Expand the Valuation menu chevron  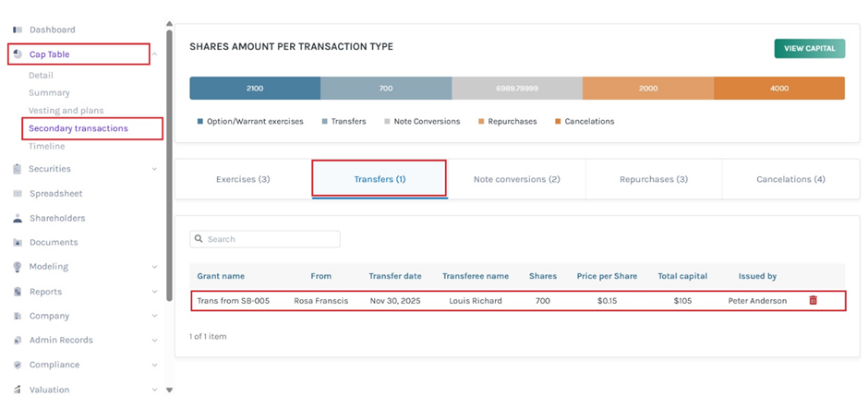[x=154, y=390]
